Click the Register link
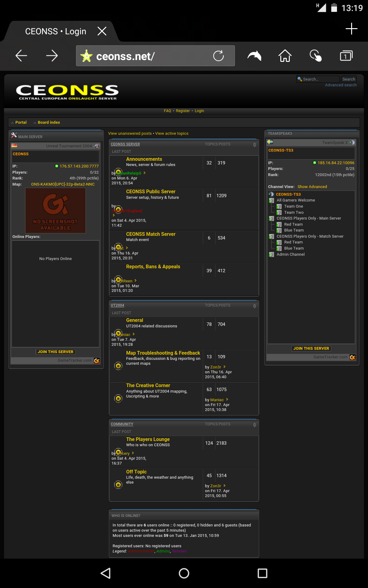Screen dimensions: 368x588 click(x=183, y=111)
